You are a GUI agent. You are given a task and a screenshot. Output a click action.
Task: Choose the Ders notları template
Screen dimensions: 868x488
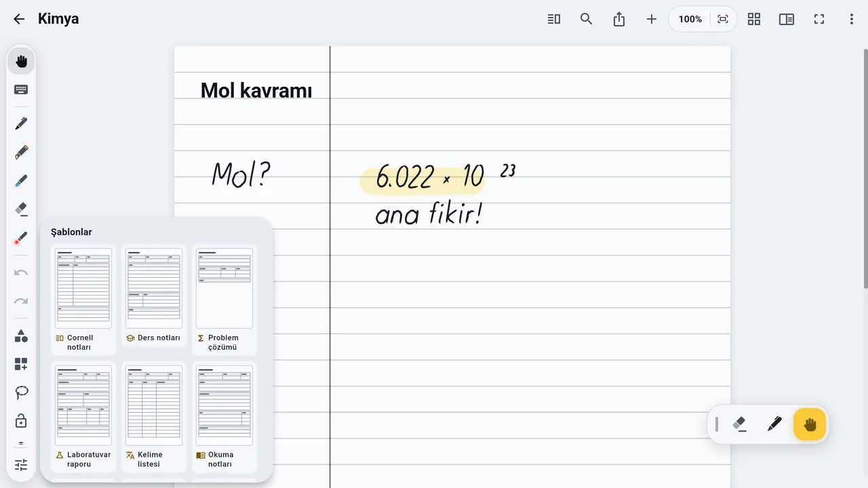(x=154, y=296)
